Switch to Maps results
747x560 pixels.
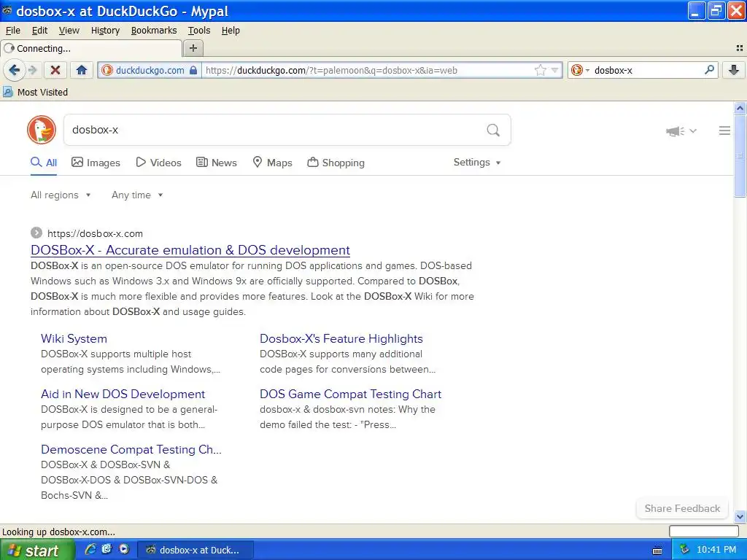(x=272, y=163)
